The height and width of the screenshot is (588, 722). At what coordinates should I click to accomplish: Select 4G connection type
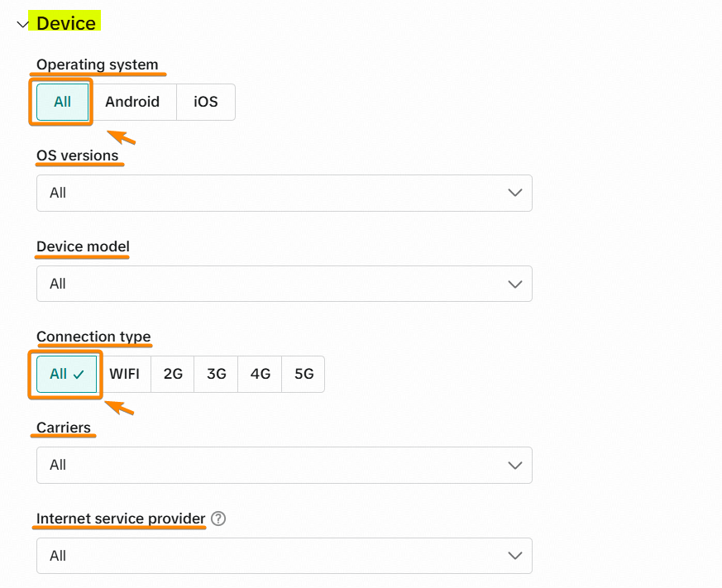[x=261, y=374]
